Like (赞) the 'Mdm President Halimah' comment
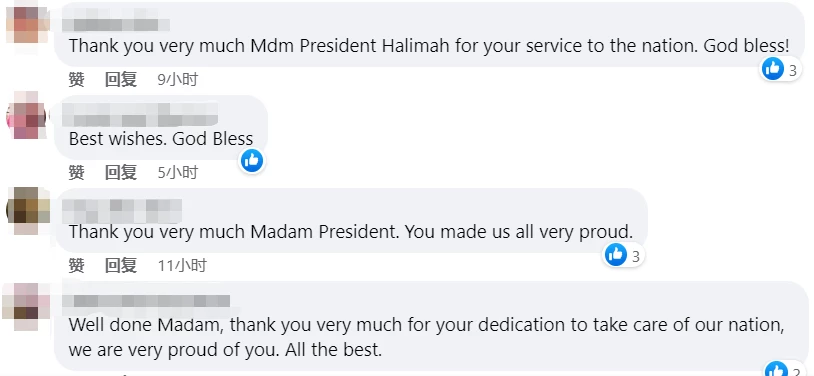The image size is (814, 376). [76, 79]
